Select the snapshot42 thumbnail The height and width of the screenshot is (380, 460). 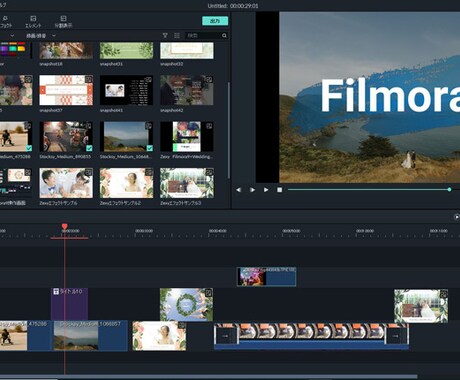[x=187, y=90]
